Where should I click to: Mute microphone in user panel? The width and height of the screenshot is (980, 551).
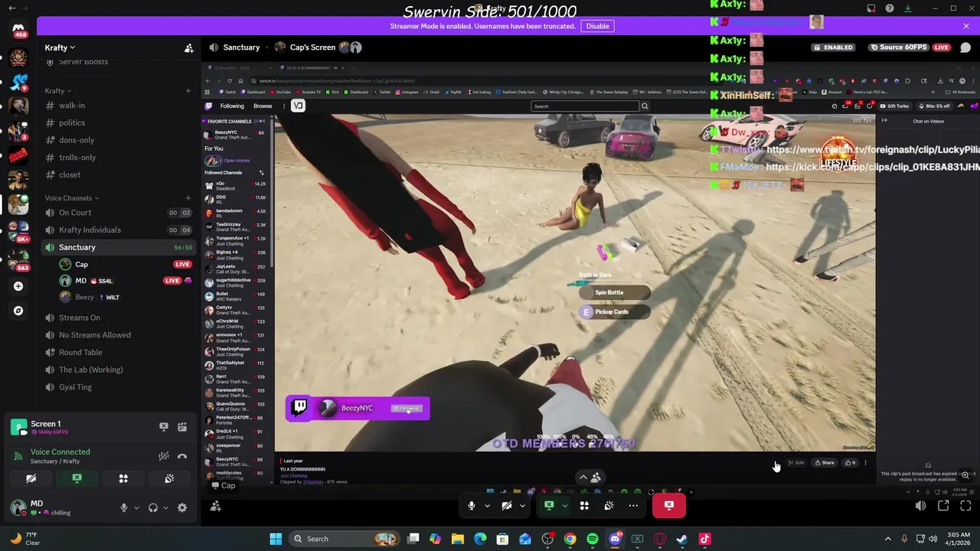point(124,507)
